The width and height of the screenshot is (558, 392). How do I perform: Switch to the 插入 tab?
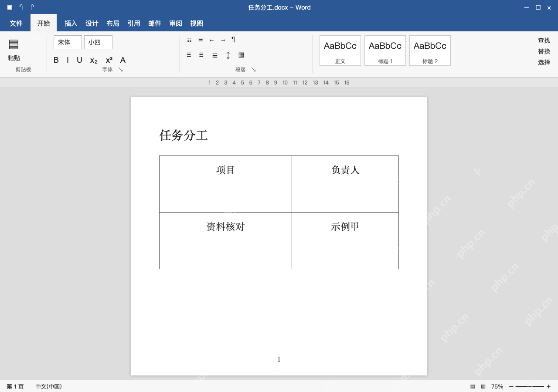[71, 24]
